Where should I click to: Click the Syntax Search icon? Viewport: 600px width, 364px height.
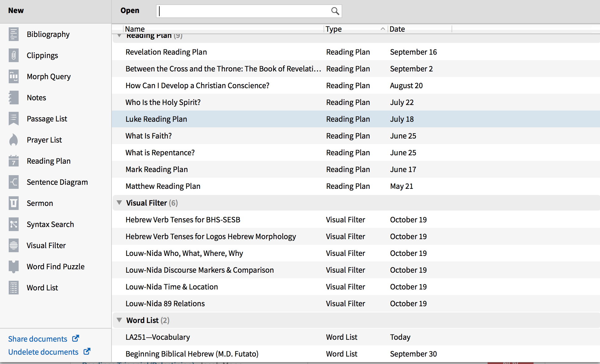pos(14,224)
